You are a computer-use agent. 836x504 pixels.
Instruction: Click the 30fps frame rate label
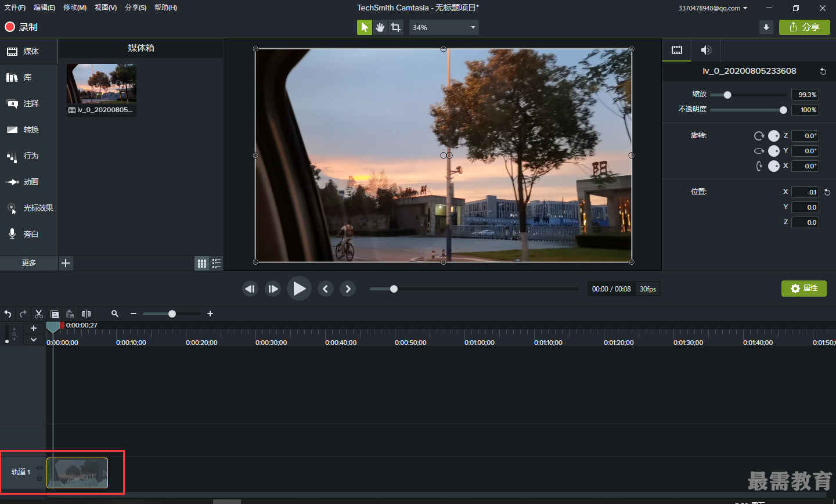point(648,289)
